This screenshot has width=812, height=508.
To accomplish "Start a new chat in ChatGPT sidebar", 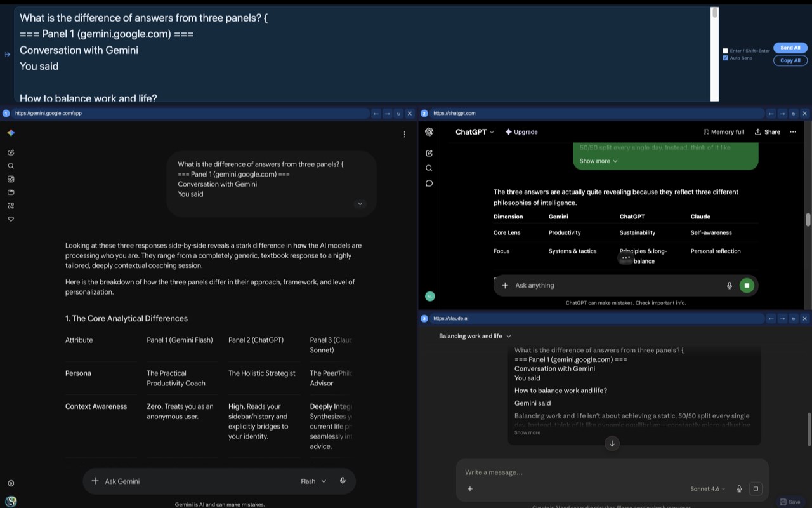I will point(429,153).
